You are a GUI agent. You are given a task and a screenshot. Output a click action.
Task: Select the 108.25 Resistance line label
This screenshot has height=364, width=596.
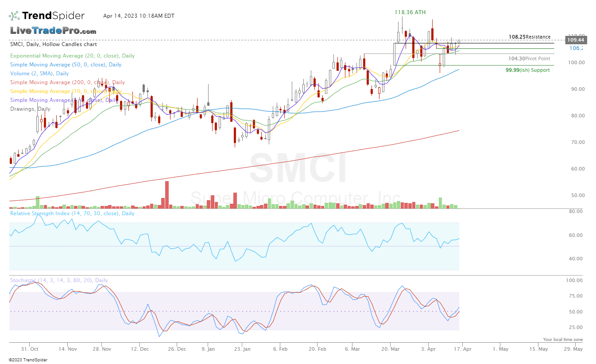(x=530, y=37)
